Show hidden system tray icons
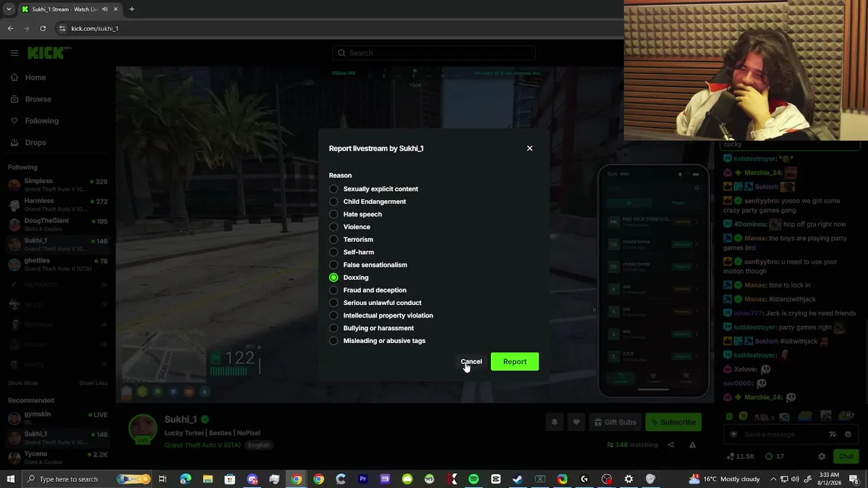 [772, 479]
